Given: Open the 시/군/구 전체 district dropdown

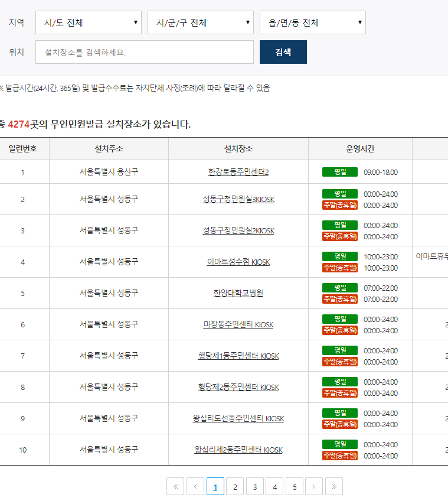Looking at the screenshot, I should click(x=201, y=22).
